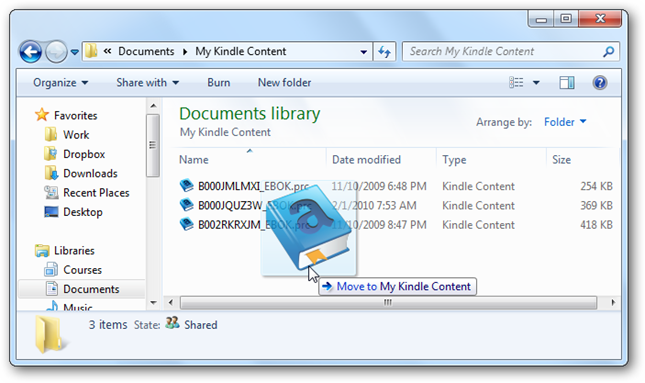This screenshot has width=645, height=383.
Task: Open the Work favorite folder
Action: 76,135
